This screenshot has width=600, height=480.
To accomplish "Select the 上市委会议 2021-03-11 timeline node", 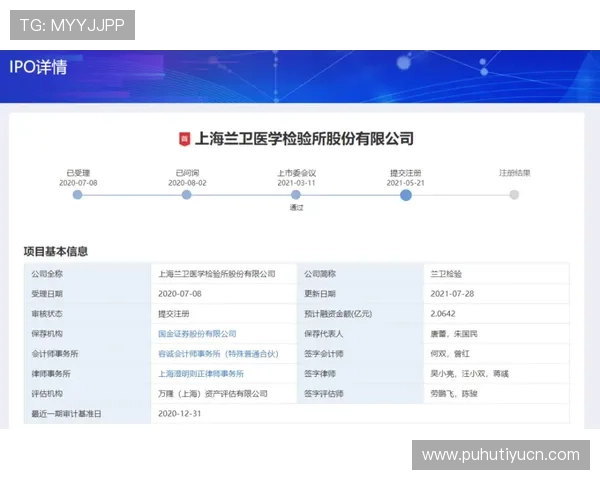I will coord(296,195).
